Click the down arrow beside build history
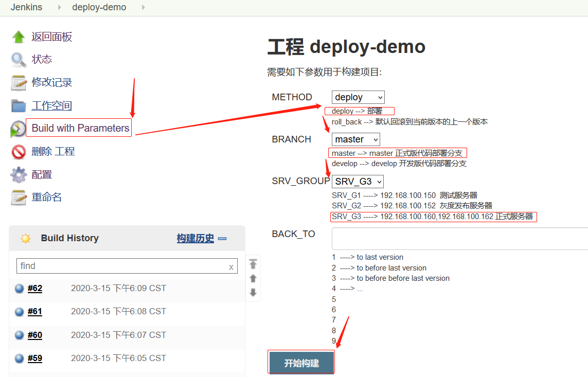The width and height of the screenshot is (588, 377). click(253, 292)
